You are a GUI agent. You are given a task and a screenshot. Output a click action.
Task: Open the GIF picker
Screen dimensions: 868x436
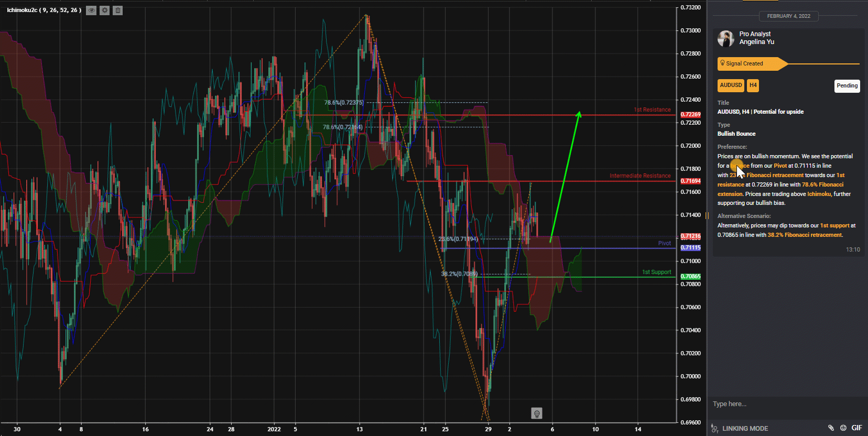(857, 428)
